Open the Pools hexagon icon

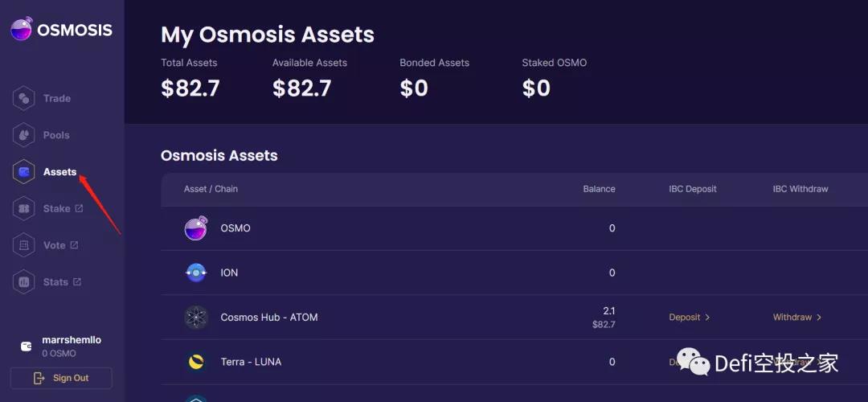24,135
